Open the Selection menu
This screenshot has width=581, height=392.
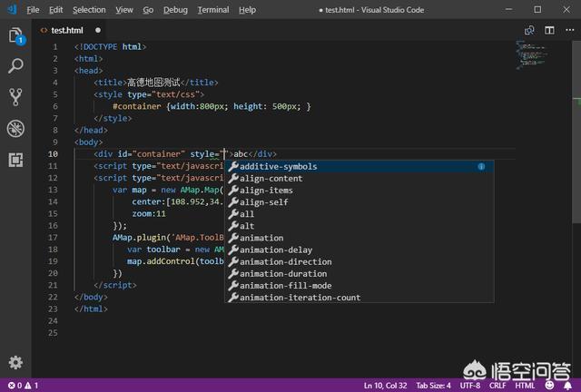click(89, 9)
